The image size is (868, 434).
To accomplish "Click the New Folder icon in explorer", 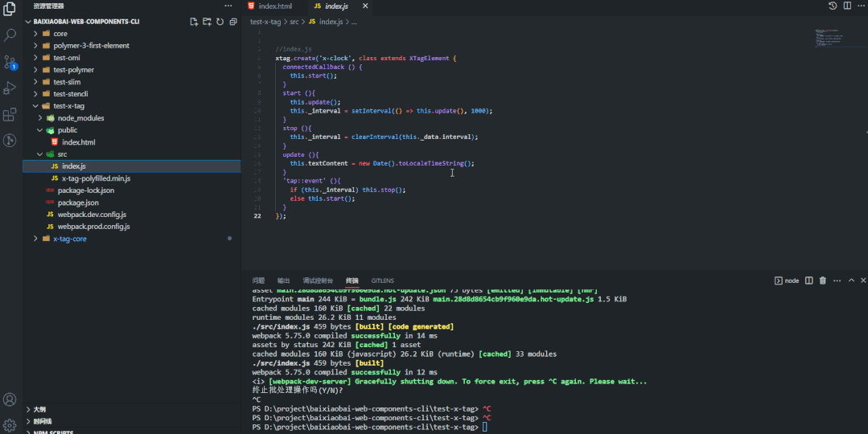I will point(207,22).
